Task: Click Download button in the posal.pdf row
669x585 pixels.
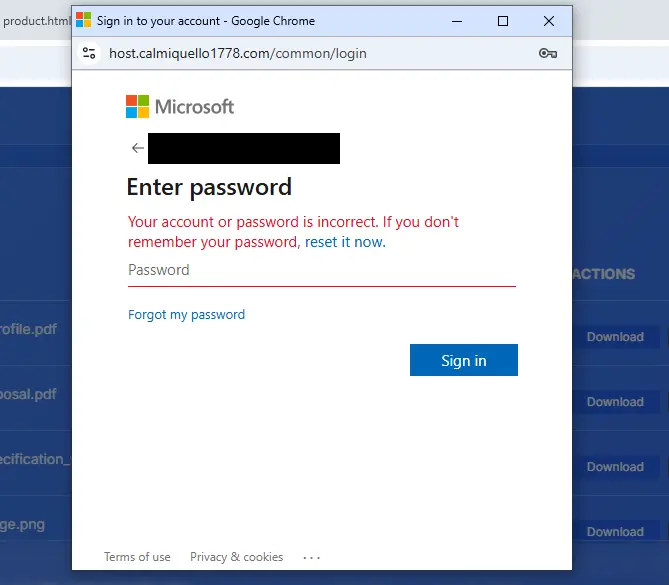Action: pos(614,402)
